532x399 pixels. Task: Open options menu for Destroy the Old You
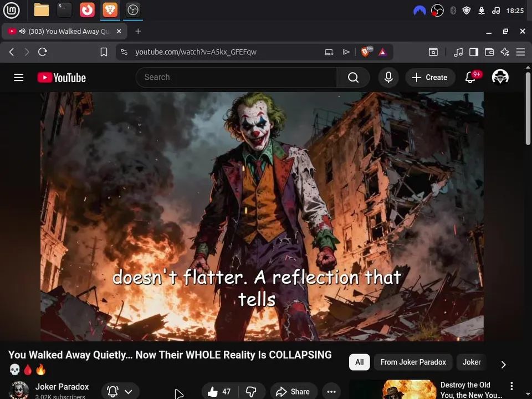point(511,386)
